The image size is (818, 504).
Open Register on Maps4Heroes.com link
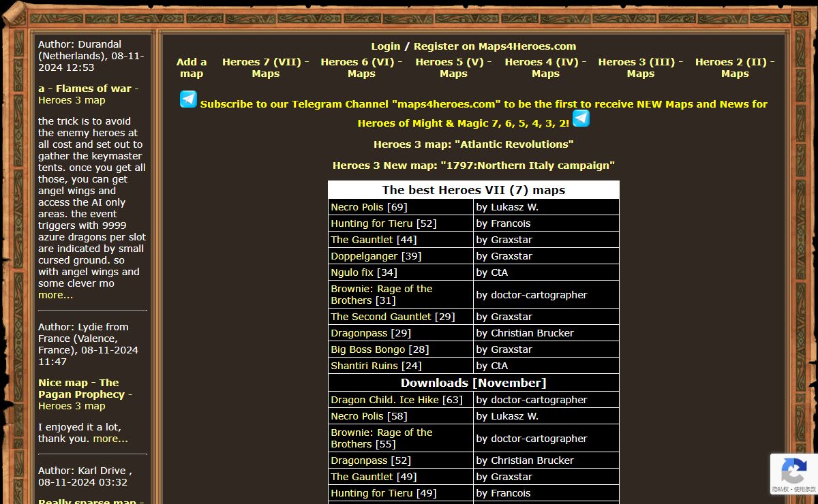pyautogui.click(x=495, y=46)
